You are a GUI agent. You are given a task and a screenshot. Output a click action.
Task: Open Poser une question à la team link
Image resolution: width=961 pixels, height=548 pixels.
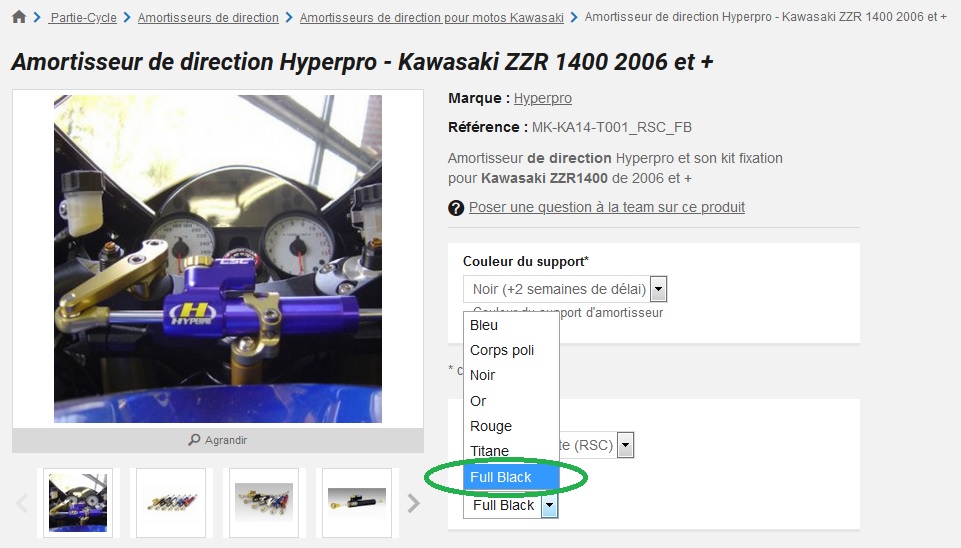pyautogui.click(x=607, y=207)
